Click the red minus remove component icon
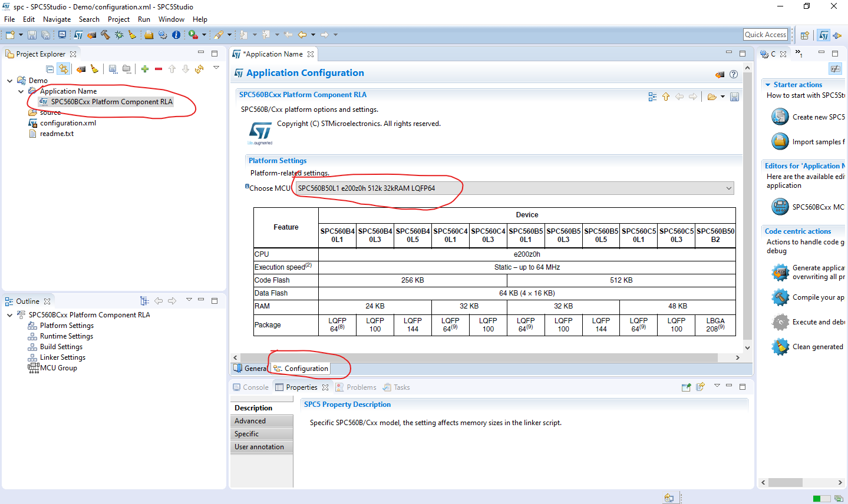Image resolution: width=848 pixels, height=504 pixels. click(159, 69)
